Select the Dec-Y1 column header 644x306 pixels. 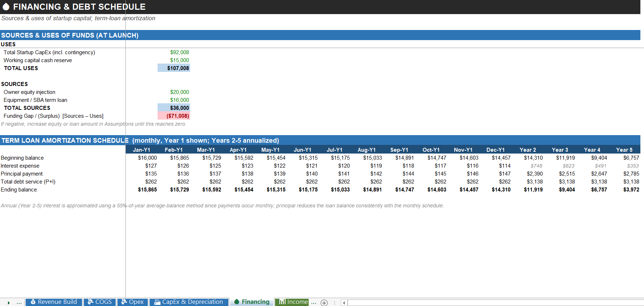point(495,150)
